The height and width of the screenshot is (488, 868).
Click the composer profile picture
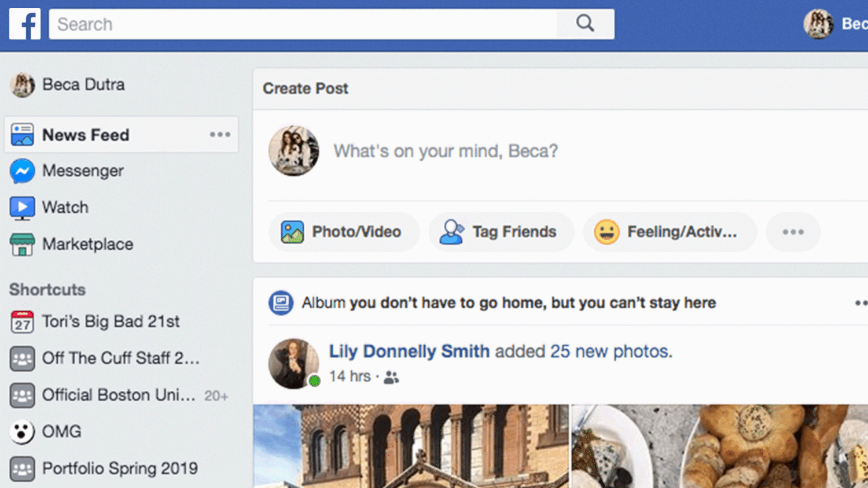pyautogui.click(x=294, y=151)
